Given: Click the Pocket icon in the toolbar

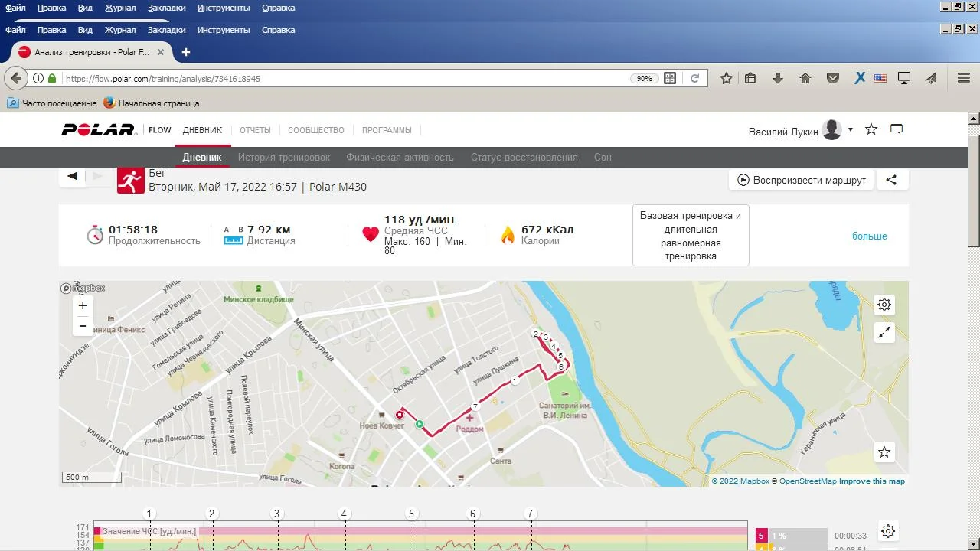Looking at the screenshot, I should [x=833, y=78].
